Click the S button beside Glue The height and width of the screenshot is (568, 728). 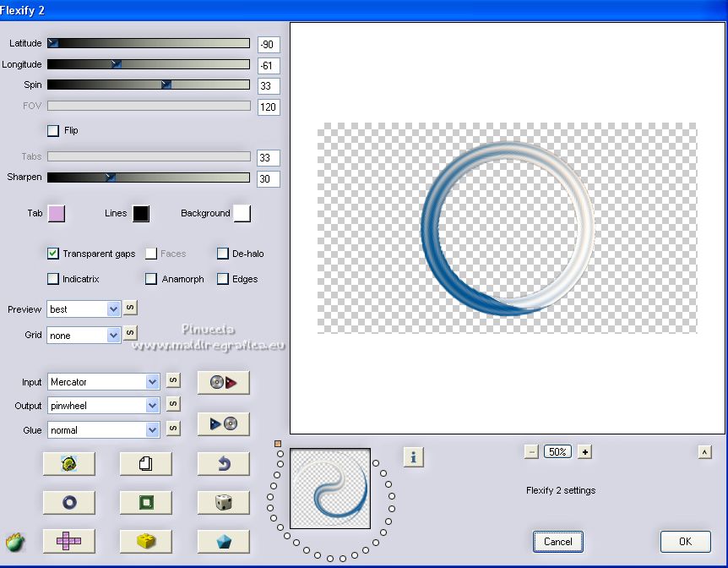pos(173,429)
